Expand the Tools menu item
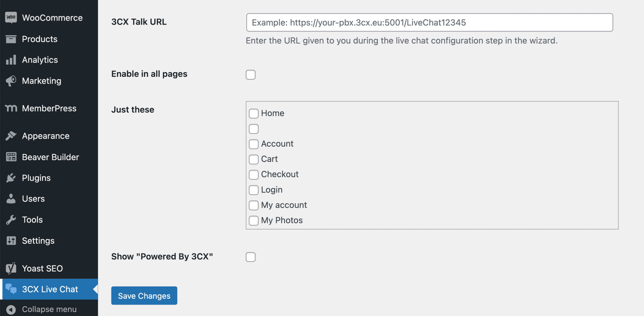This screenshot has width=644, height=316. 32,219
